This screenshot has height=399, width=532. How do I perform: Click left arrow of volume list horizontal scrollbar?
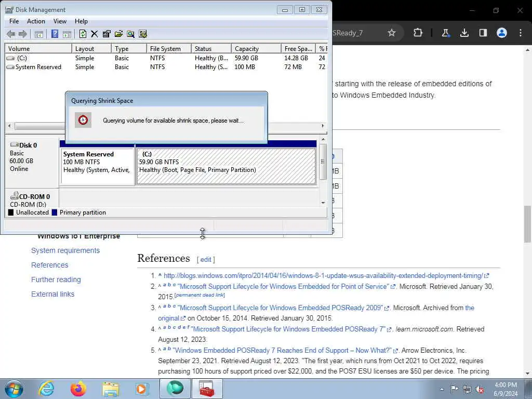[x=9, y=126]
